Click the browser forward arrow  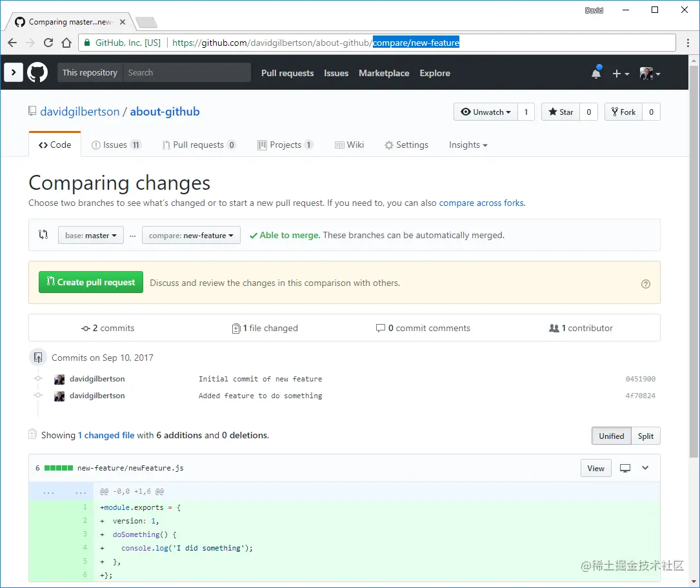(x=30, y=43)
